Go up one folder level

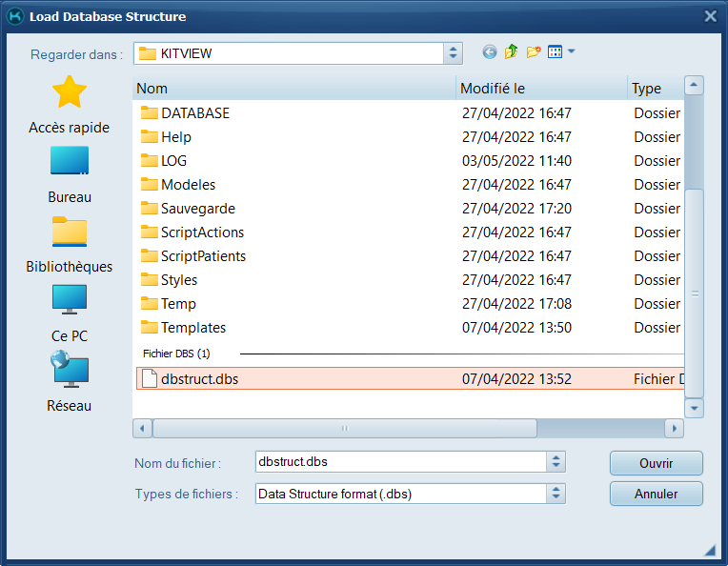pos(512,52)
